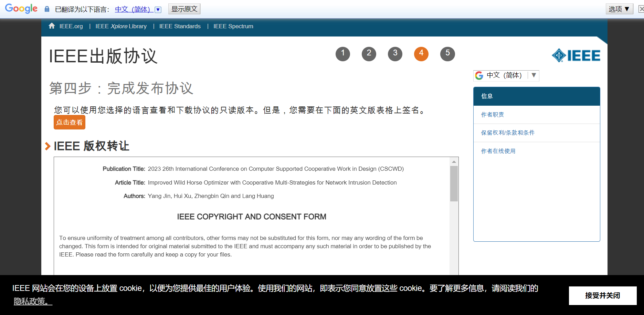Click the orange 点击查看 button
The height and width of the screenshot is (315, 644).
69,122
